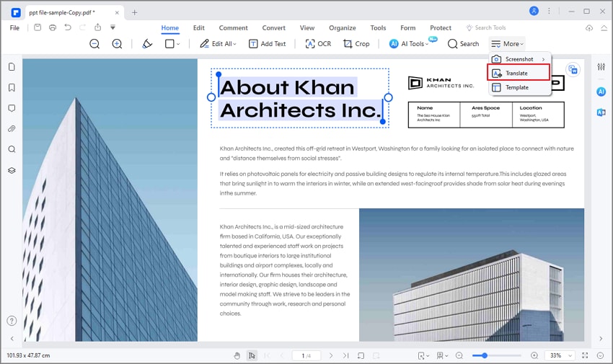613x364 pixels.
Task: Click the cloud upload icon
Action: click(589, 27)
